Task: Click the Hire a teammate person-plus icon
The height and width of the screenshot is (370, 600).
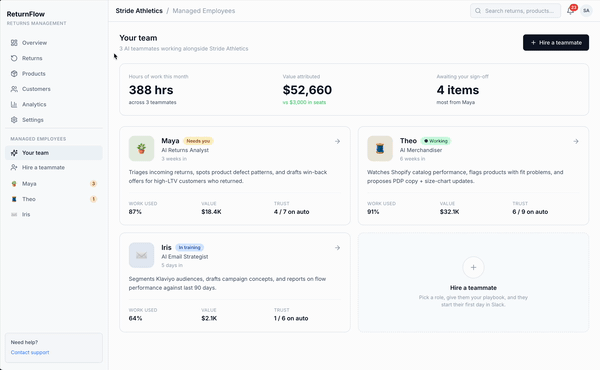Action: click(x=14, y=168)
